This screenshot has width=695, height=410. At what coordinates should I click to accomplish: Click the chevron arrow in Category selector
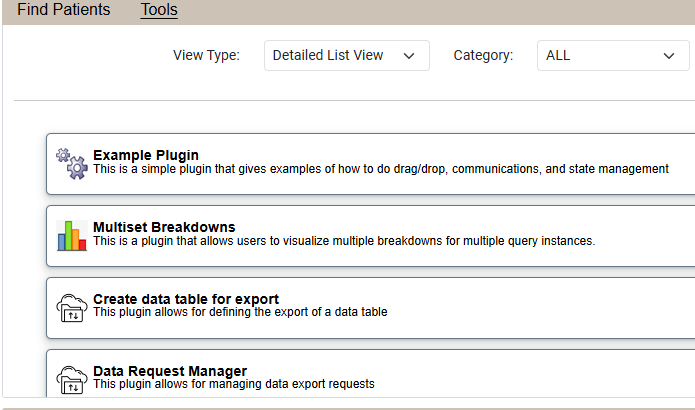point(669,56)
